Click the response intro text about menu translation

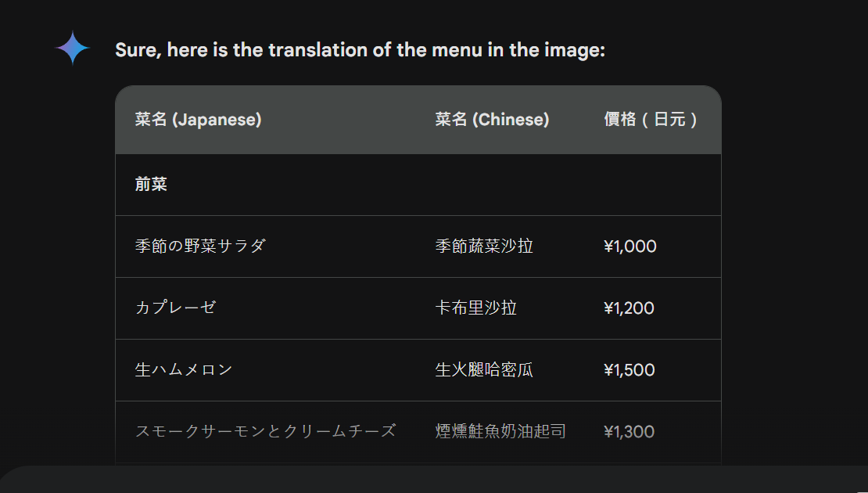point(360,50)
